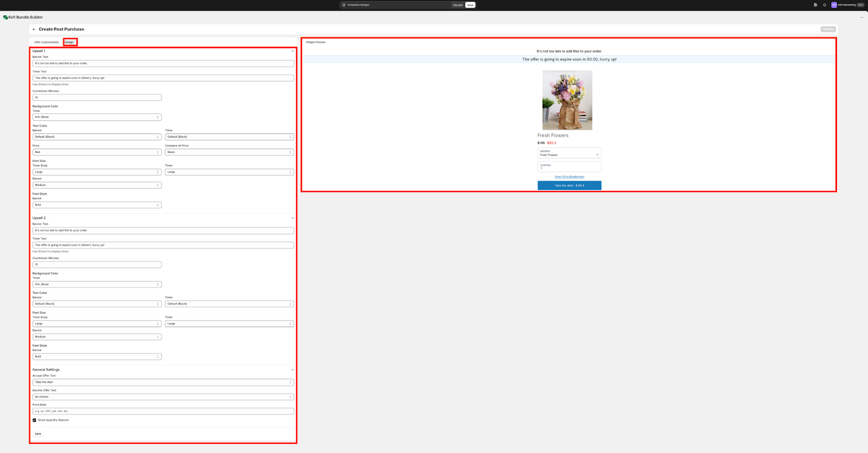The height and width of the screenshot is (453, 868).
Task: Click the icon left of the notifications bell
Action: [x=815, y=5]
